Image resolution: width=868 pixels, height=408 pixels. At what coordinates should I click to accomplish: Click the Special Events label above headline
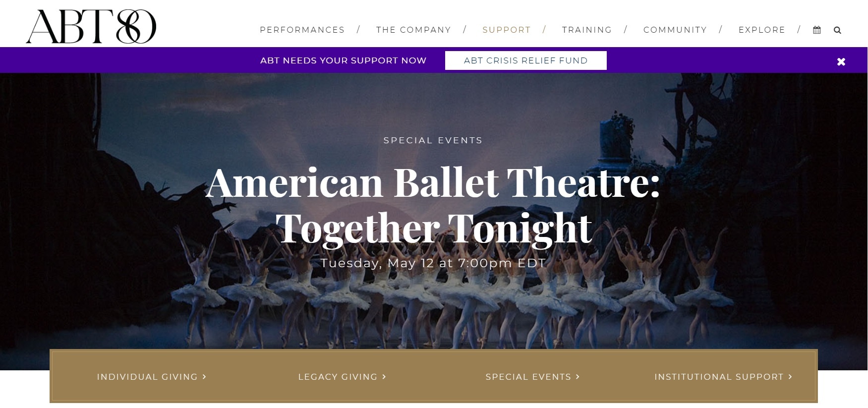(x=433, y=140)
